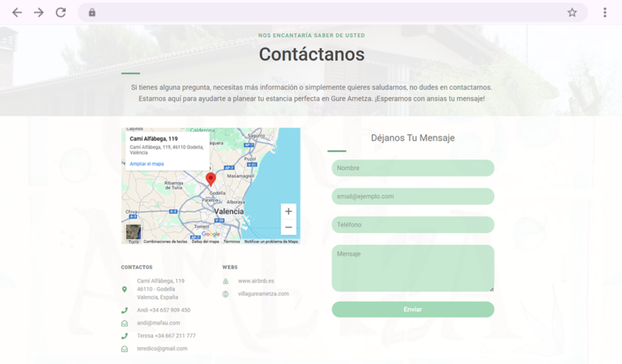Click the Mensaje textarea resize handle

pyautogui.click(x=492, y=289)
